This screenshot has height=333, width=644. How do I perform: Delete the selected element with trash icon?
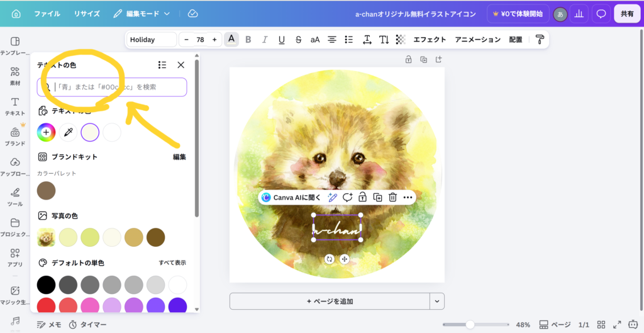tap(392, 197)
